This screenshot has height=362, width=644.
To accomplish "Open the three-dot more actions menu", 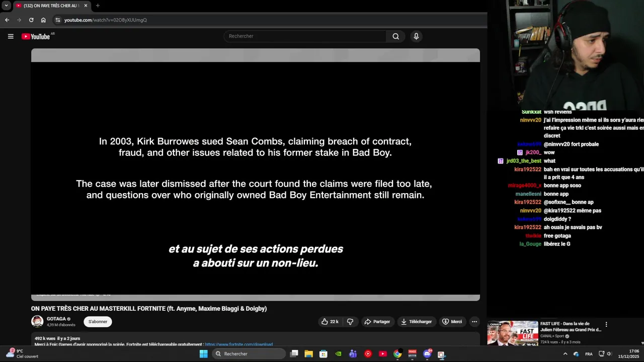I will pyautogui.click(x=474, y=322).
